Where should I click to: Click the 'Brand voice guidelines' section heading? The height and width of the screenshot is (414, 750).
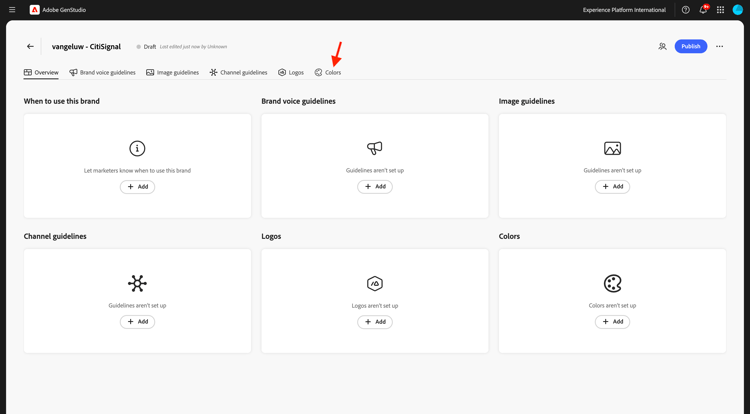298,101
